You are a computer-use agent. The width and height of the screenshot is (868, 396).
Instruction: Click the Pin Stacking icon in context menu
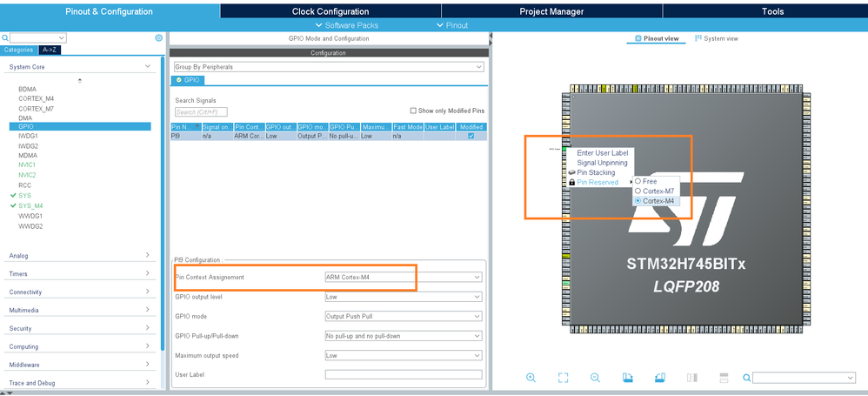[571, 173]
